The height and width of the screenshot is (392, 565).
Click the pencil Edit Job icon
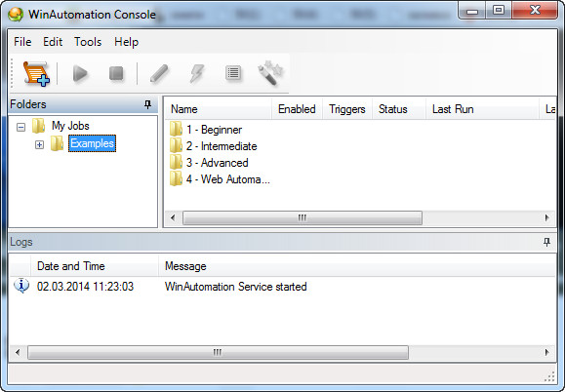159,73
